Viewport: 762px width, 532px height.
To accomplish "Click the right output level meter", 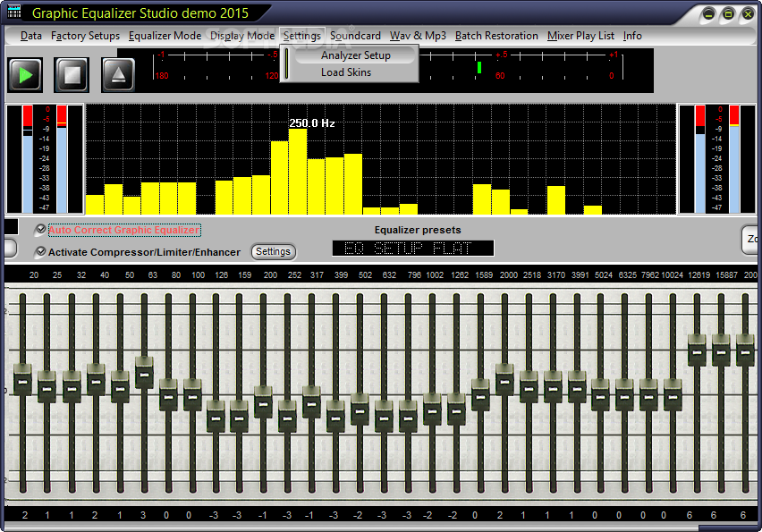I will pyautogui.click(x=716, y=159).
